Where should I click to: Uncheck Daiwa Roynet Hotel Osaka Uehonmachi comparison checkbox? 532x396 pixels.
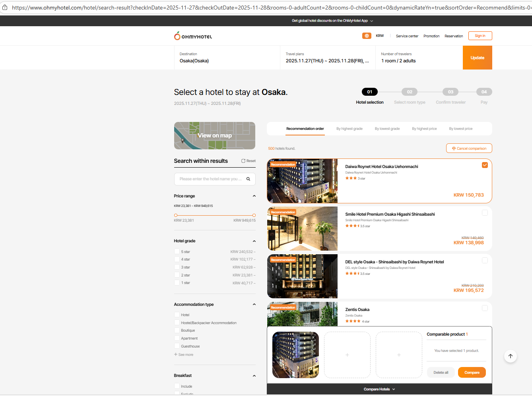point(485,165)
